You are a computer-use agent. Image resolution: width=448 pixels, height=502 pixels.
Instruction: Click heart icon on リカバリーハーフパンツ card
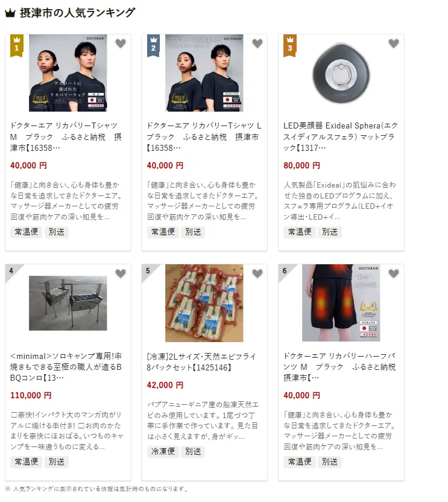click(394, 273)
